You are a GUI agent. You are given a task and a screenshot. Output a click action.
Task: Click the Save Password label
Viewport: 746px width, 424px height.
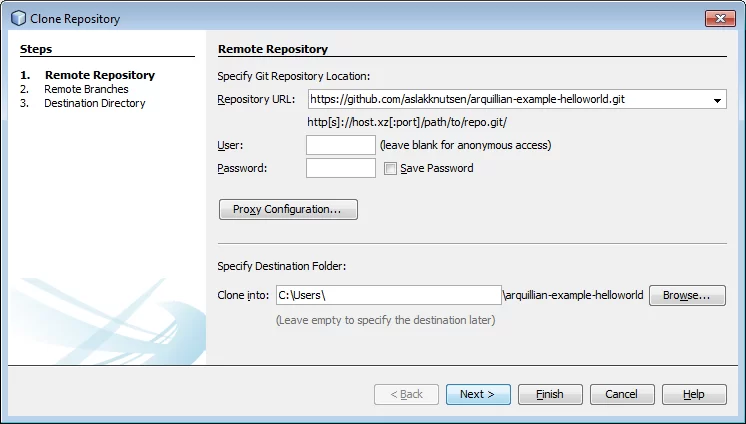coord(437,168)
